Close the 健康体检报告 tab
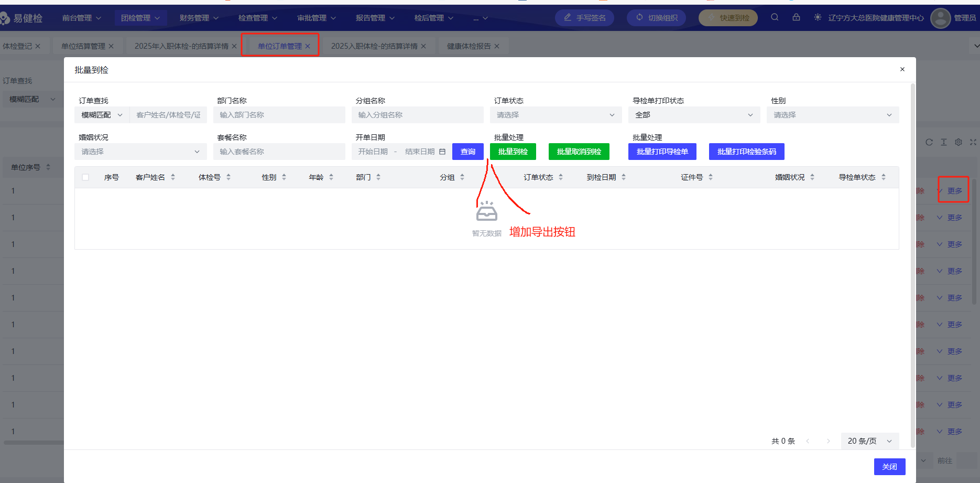 click(x=497, y=46)
